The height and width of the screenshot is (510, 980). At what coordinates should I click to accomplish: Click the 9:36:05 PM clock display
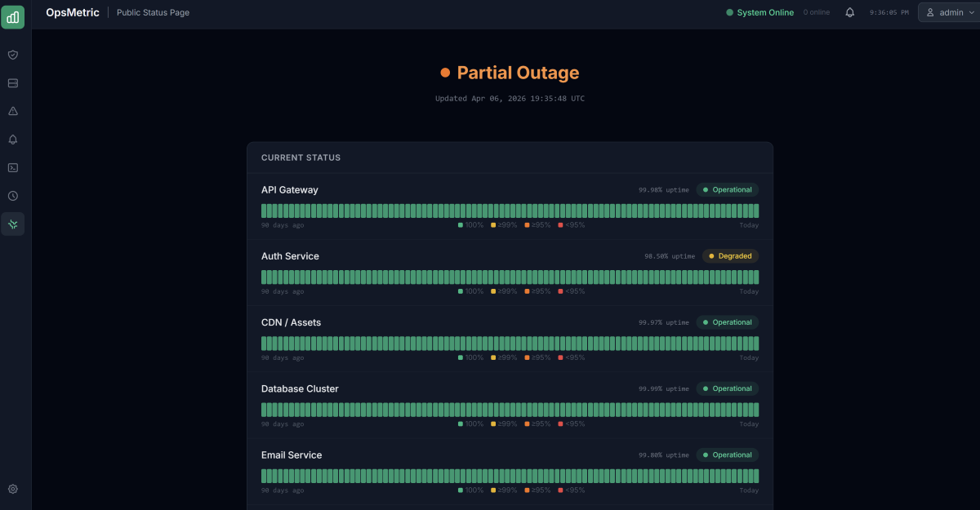888,12
